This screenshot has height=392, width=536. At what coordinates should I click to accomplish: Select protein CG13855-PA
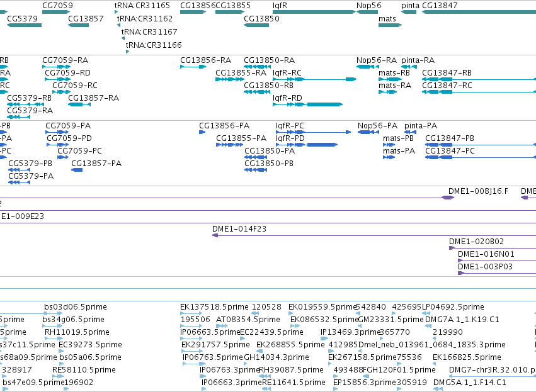pos(230,145)
